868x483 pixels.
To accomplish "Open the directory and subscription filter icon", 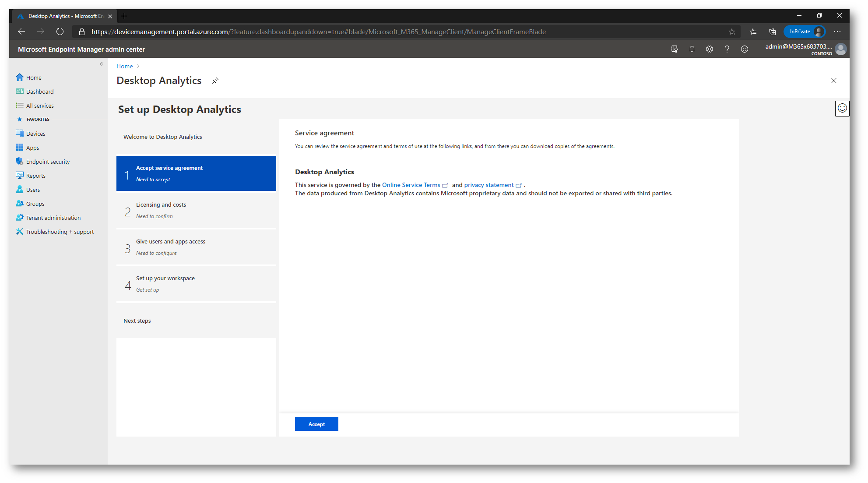I will point(675,49).
